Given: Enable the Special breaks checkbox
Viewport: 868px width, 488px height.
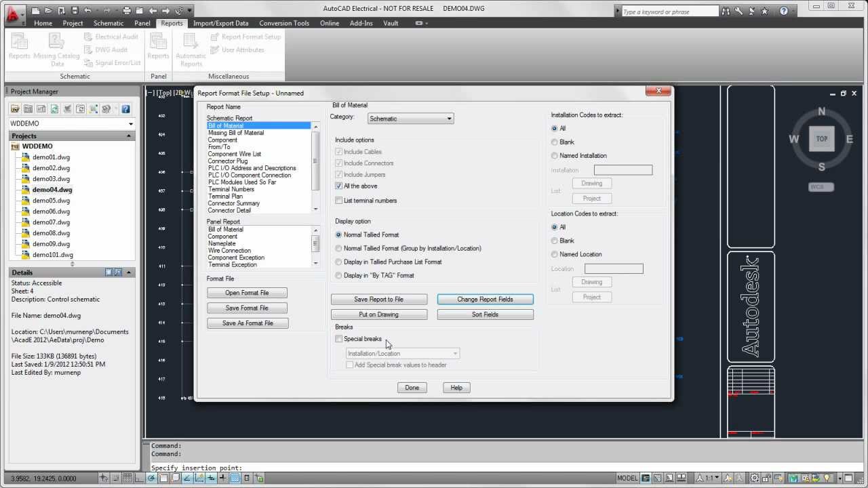Looking at the screenshot, I should pyautogui.click(x=339, y=339).
